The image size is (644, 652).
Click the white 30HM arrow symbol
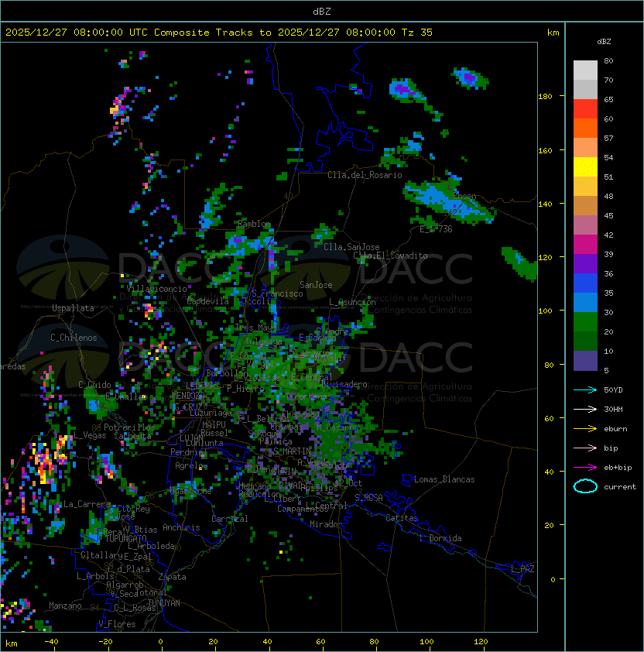point(585,409)
